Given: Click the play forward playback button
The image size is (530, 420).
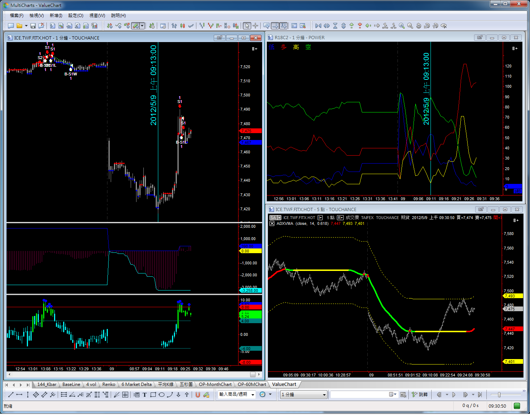Looking at the screenshot, I should [454, 395].
